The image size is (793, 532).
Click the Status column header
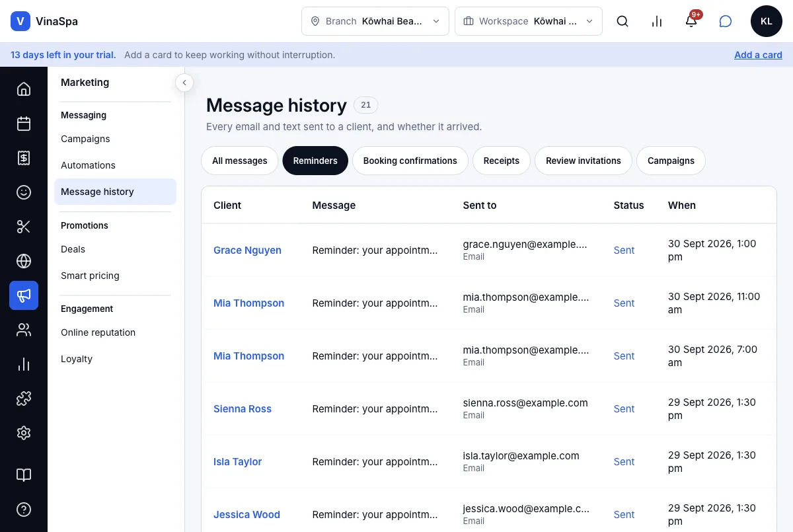(x=628, y=205)
